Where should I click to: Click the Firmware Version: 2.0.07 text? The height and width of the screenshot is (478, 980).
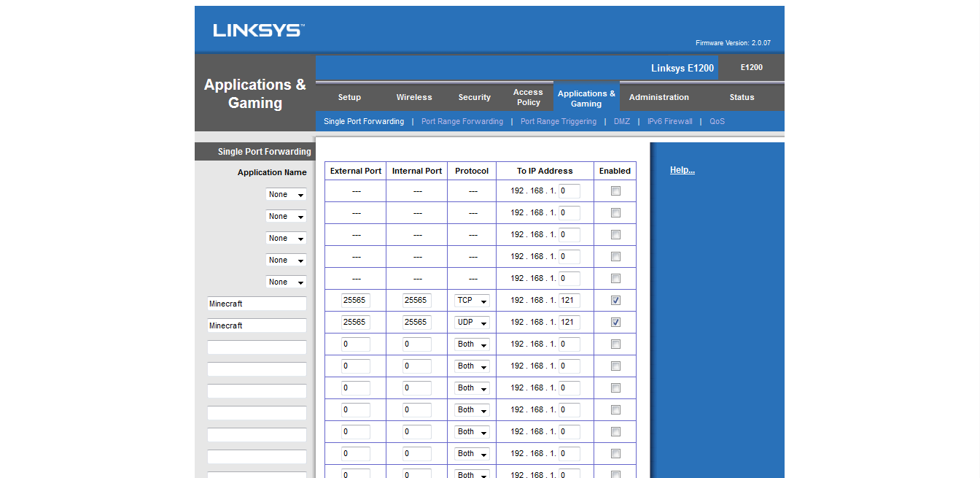[733, 43]
